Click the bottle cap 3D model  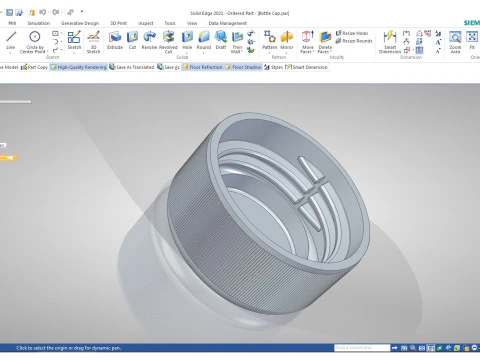point(267,213)
